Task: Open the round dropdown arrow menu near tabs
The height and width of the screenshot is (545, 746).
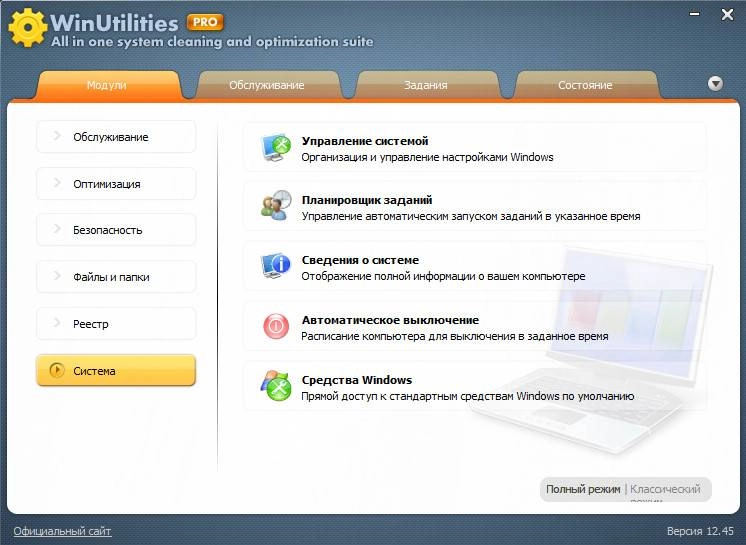Action: [x=715, y=84]
